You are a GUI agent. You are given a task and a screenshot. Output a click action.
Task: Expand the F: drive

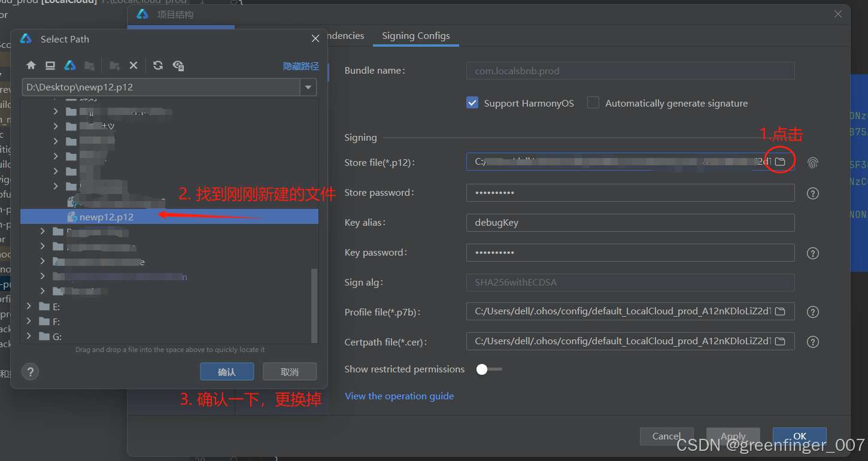coord(29,322)
